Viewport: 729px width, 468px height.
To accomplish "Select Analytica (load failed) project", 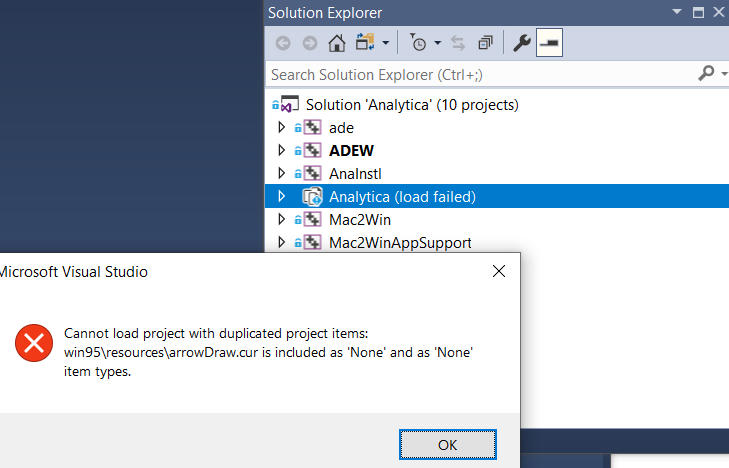I will click(x=402, y=197).
